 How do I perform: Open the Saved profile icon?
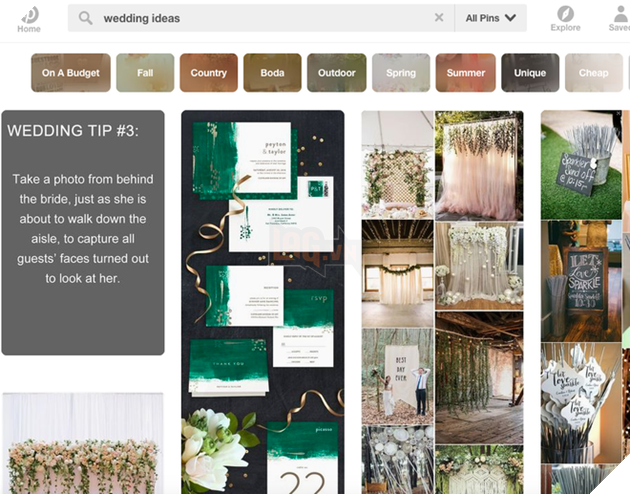coord(619,14)
